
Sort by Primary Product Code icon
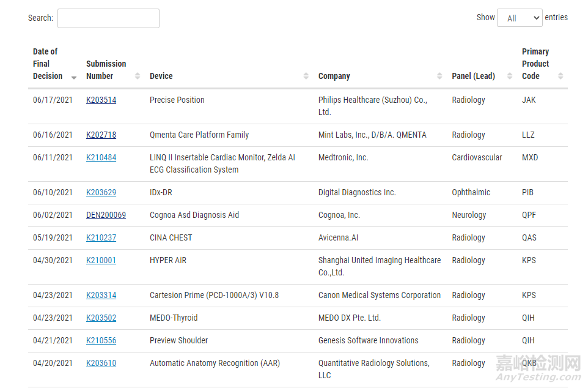click(x=560, y=76)
